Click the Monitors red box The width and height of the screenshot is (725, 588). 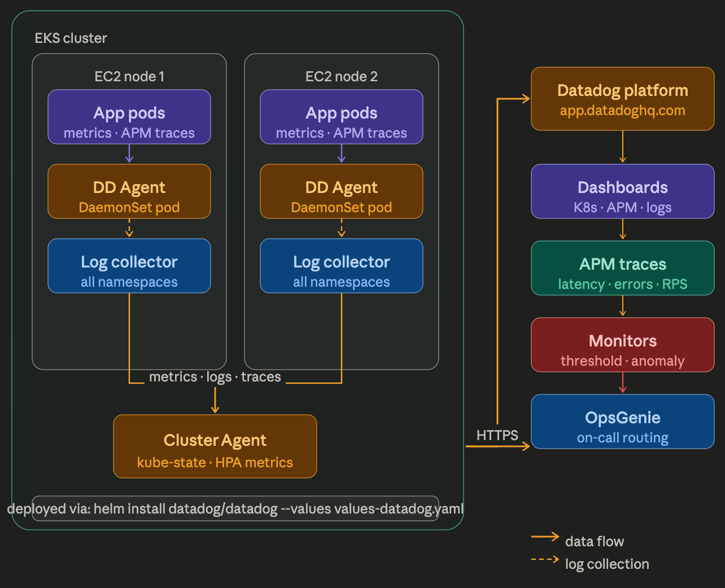(623, 345)
